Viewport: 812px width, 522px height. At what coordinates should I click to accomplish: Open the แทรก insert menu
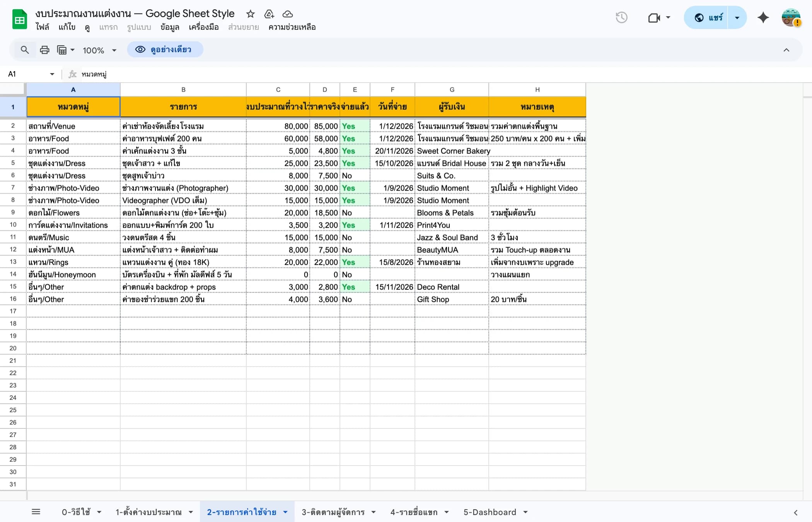pos(108,27)
